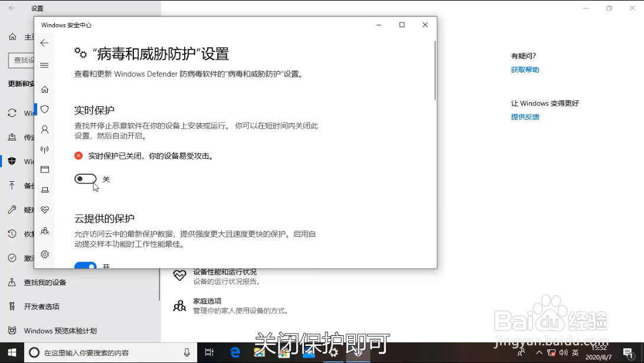Toggle the microphone icon in the search box
Viewport: 644px width, 363px height.
tap(187, 351)
